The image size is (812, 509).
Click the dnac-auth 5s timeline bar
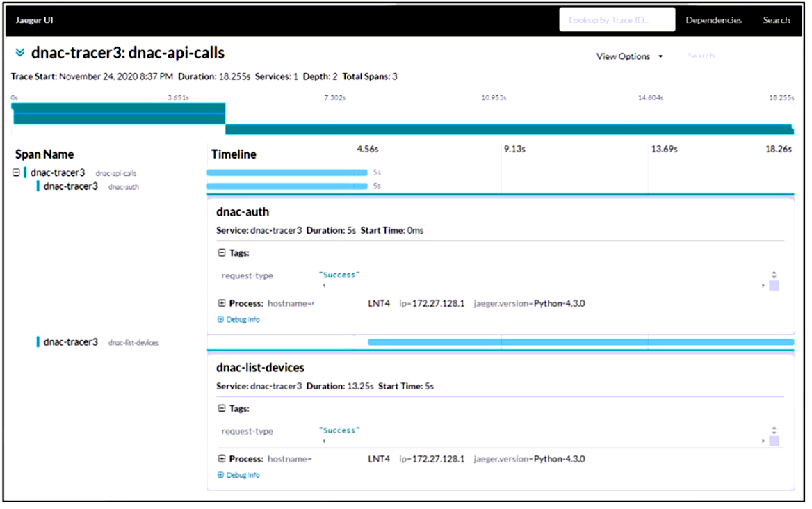click(x=287, y=186)
